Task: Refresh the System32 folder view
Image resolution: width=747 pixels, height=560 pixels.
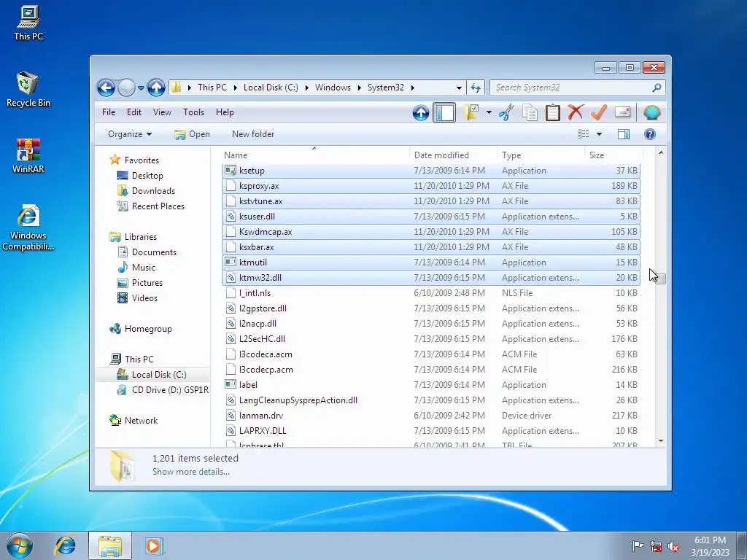Action: coord(476,87)
